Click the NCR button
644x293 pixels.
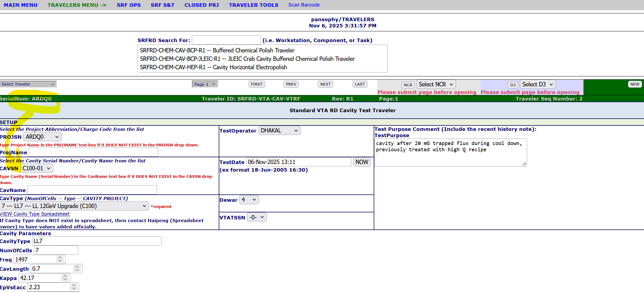tap(408, 85)
